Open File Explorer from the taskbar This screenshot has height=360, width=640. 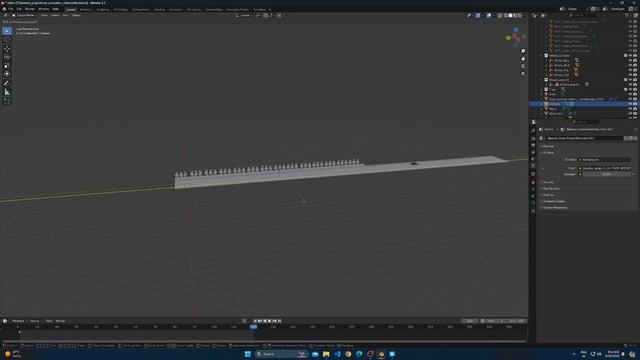pos(326,354)
